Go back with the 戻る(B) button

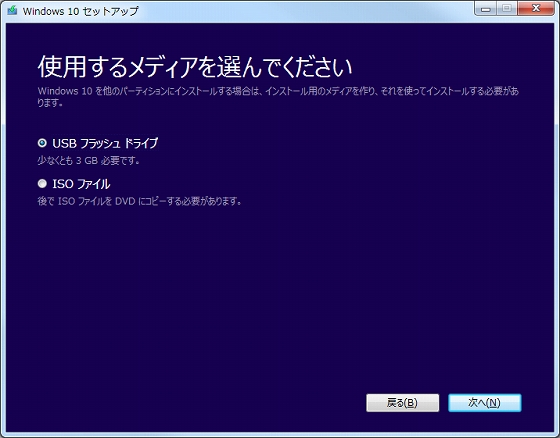click(x=402, y=403)
